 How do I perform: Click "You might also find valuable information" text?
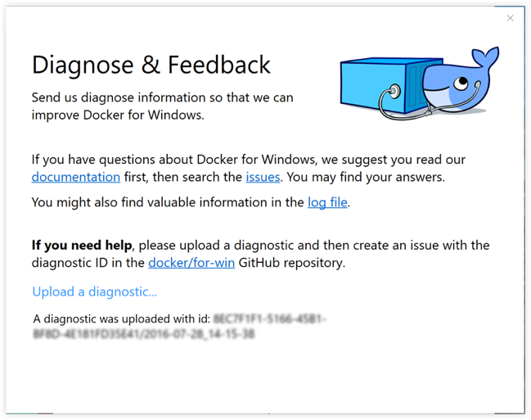coord(168,202)
